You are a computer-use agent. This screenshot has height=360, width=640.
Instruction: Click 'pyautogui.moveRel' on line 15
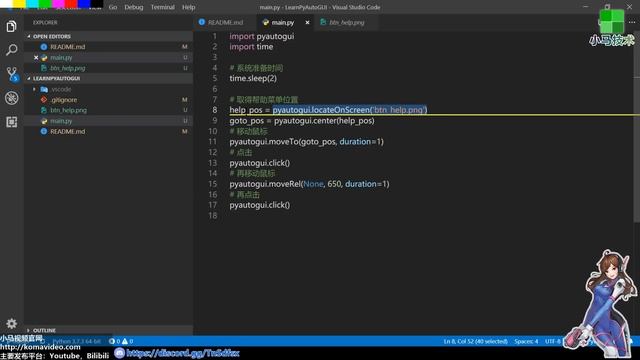pyautogui.click(x=265, y=184)
